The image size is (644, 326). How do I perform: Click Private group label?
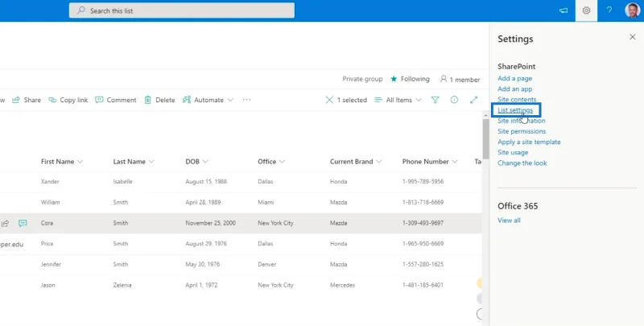362,79
